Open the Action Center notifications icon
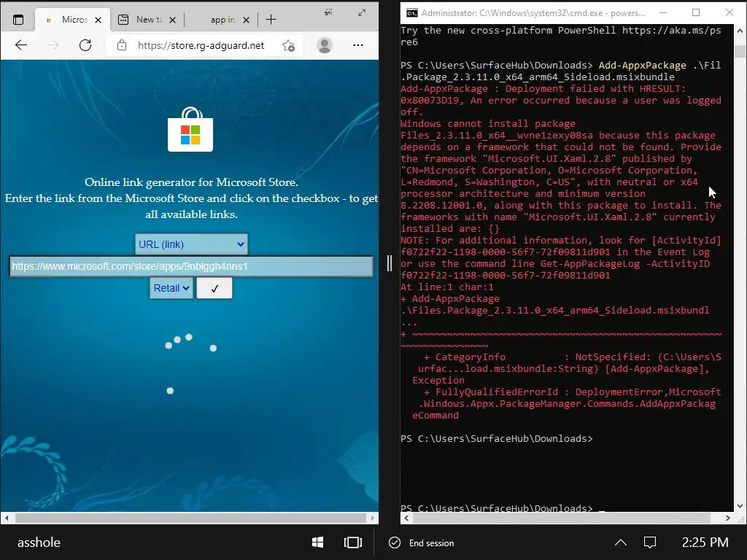This screenshot has width=747, height=560. point(650,542)
